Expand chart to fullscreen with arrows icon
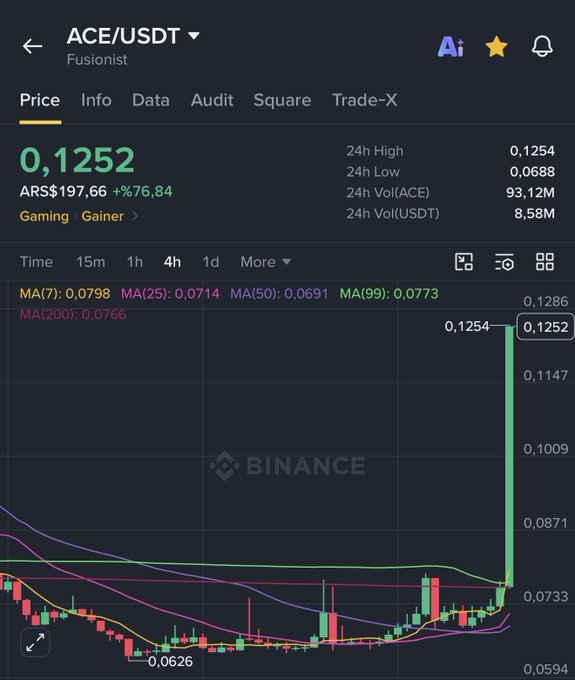The width and height of the screenshot is (575, 680). point(35,642)
